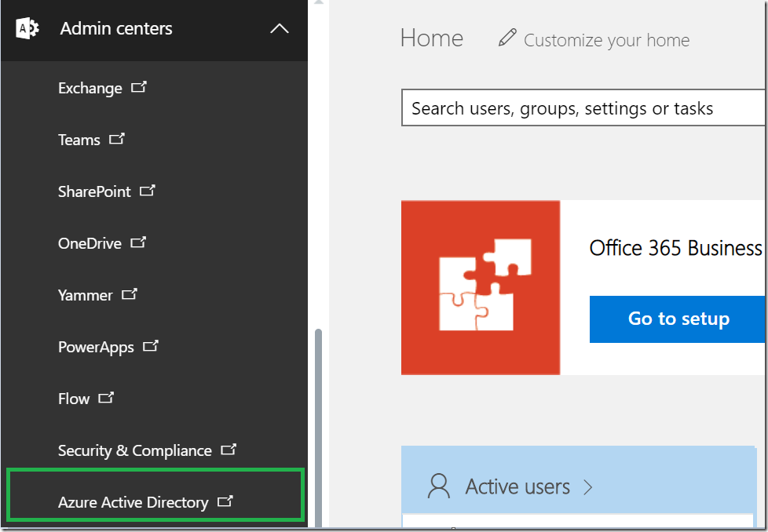Click the Home page heading
The image size is (768, 532).
(x=432, y=38)
